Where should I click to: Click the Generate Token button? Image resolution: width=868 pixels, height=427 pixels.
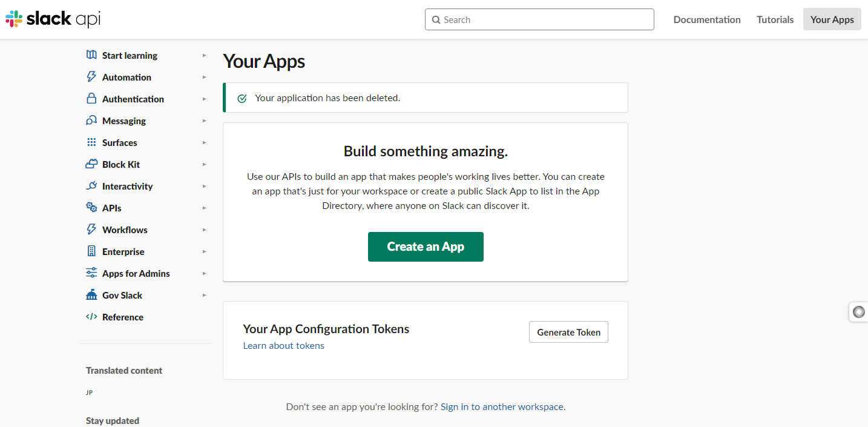(568, 332)
